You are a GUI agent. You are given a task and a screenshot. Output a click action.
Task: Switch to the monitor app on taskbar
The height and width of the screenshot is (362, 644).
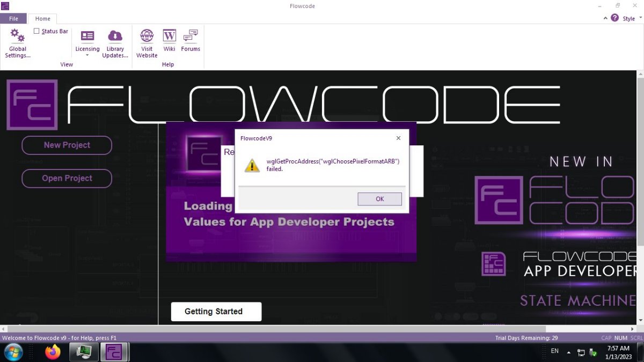pos(84,352)
